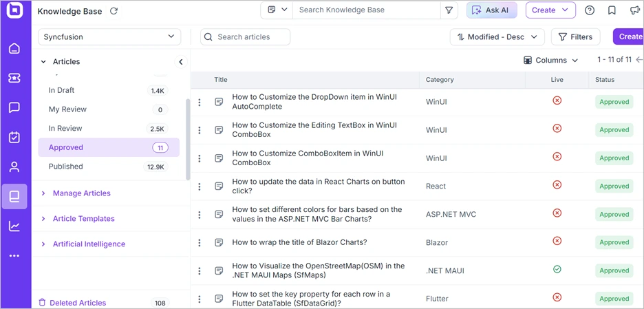Click the Deleted Articles trash icon
Viewport: 644px width, 309px height.
pyautogui.click(x=41, y=303)
